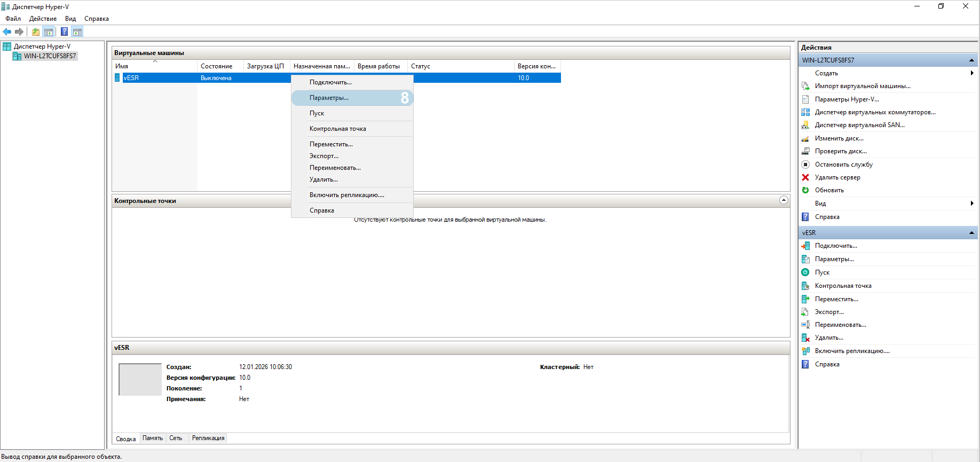Click the creation date 12.01.2026 10:06:30
This screenshot has height=462, width=980.
click(x=265, y=367)
